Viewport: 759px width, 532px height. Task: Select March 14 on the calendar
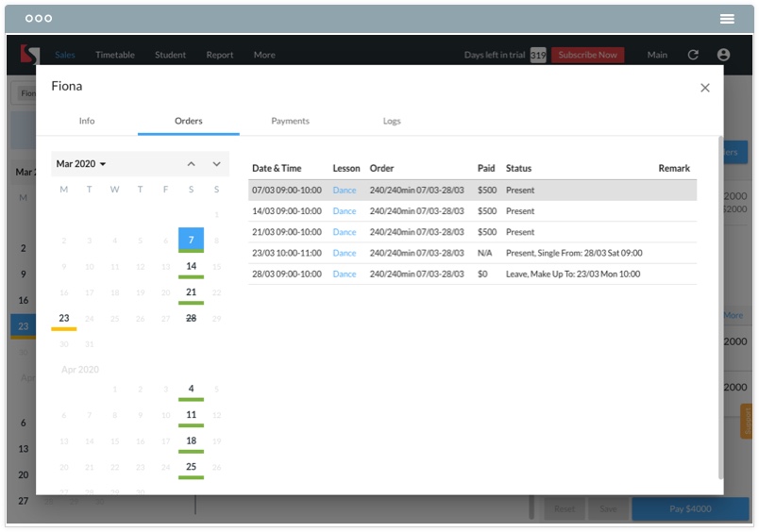pos(191,267)
